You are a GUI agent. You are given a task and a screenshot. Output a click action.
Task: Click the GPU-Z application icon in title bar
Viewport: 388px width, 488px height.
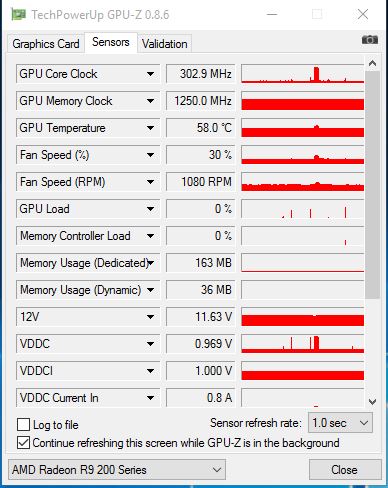(18, 15)
